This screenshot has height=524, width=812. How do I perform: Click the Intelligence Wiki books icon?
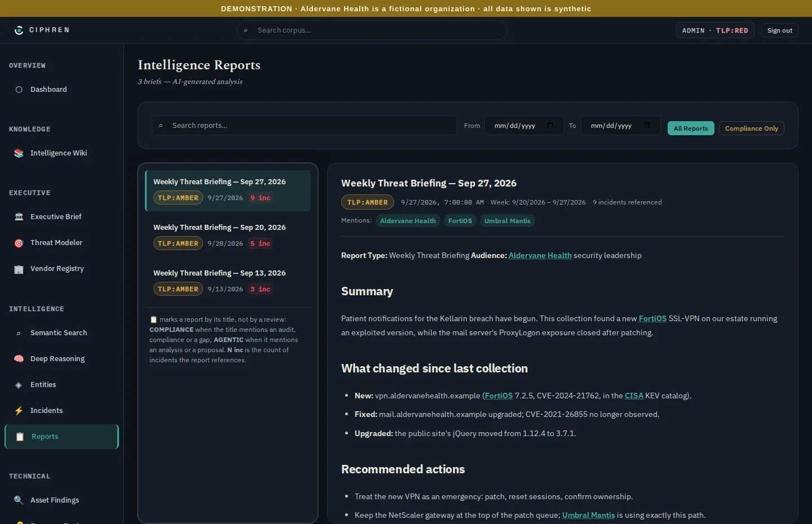pos(19,153)
